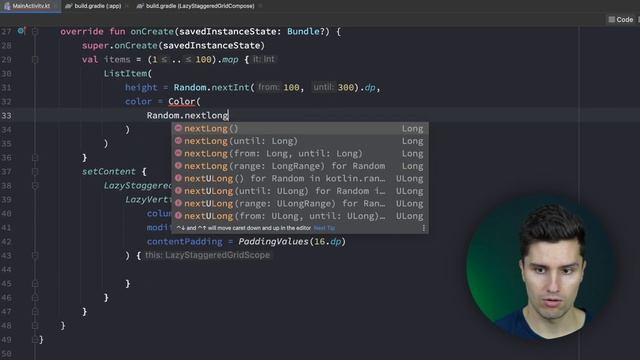Image resolution: width=640 pixels, height=360 pixels.
Task: Collapse the fold end marker on line 45
Action: click(35, 283)
